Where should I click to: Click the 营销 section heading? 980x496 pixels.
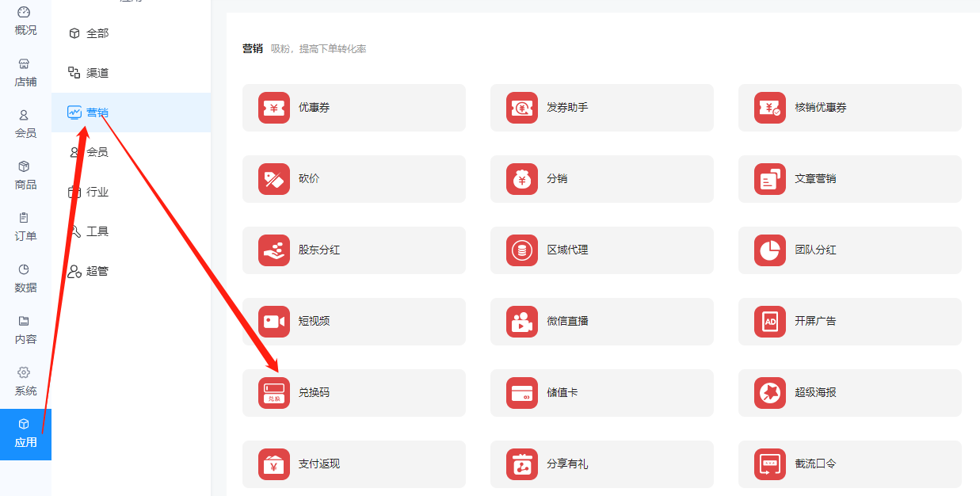click(253, 48)
